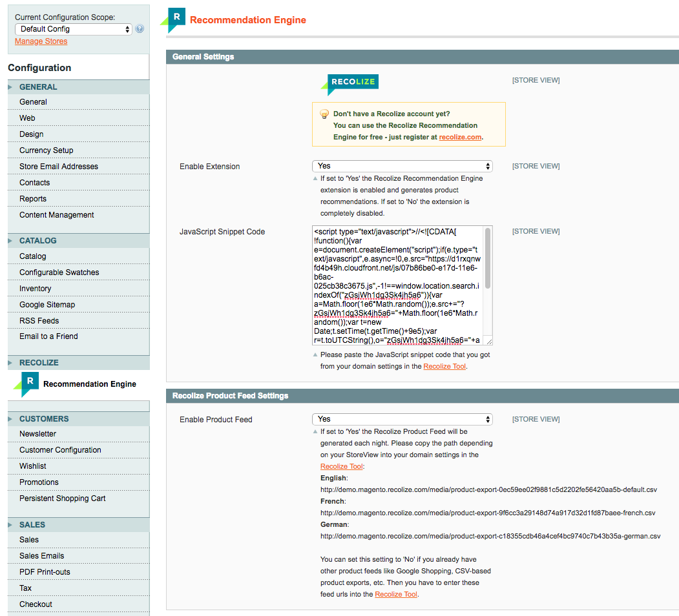Open the Design configuration tab

tap(78, 134)
